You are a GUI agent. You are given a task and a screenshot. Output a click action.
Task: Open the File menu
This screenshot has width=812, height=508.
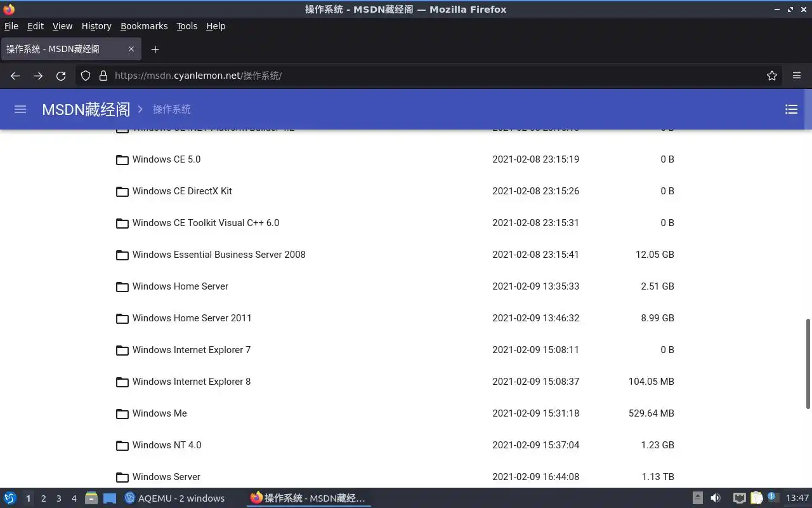11,26
